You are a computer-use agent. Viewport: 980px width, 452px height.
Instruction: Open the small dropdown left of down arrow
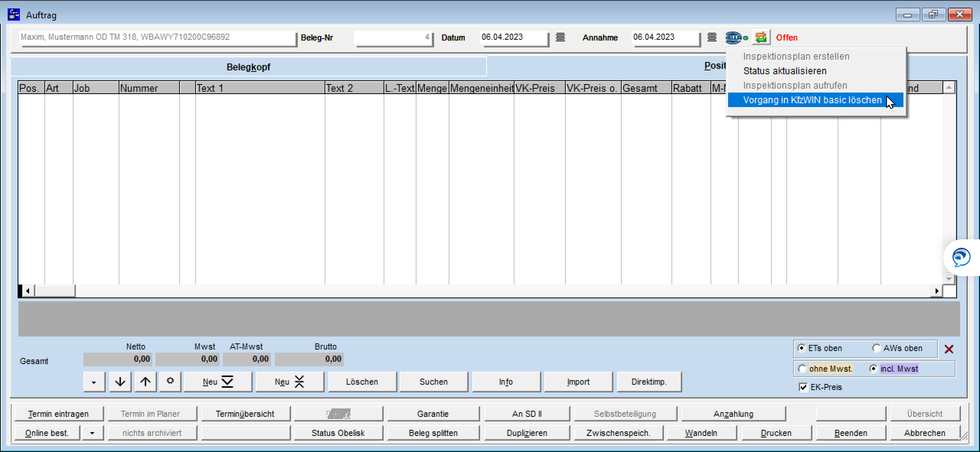pos(94,382)
